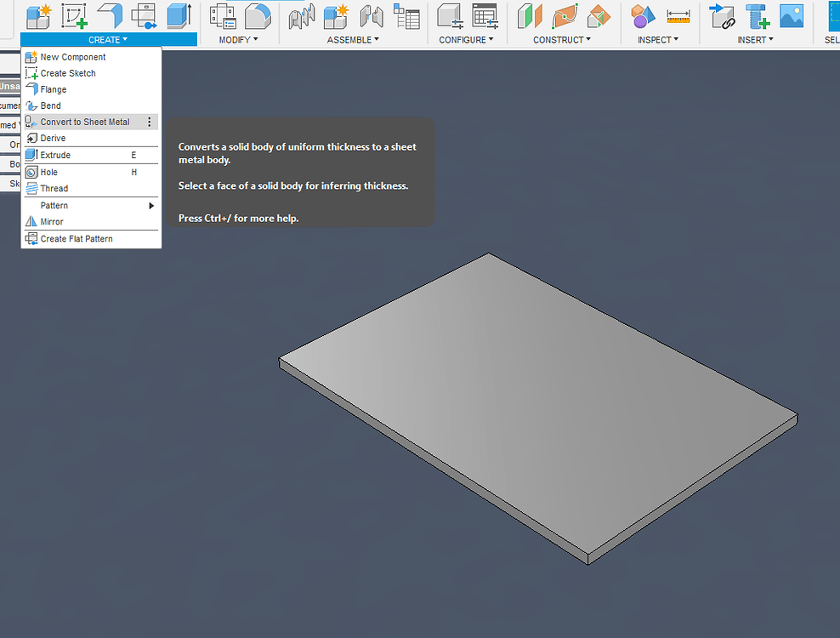
Task: Click the New Component icon in the toolbar
Action: pyautogui.click(x=37, y=15)
